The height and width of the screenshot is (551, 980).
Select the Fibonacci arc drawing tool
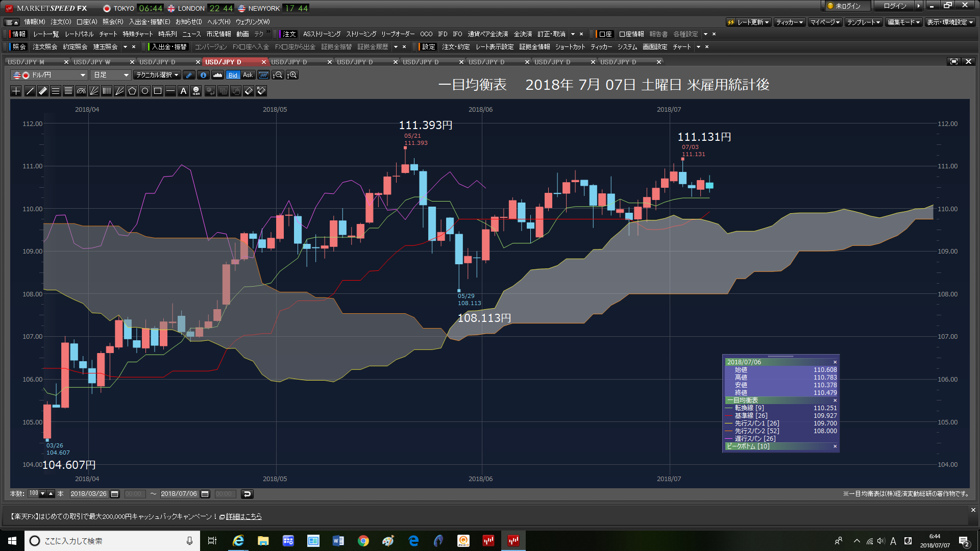[81, 91]
